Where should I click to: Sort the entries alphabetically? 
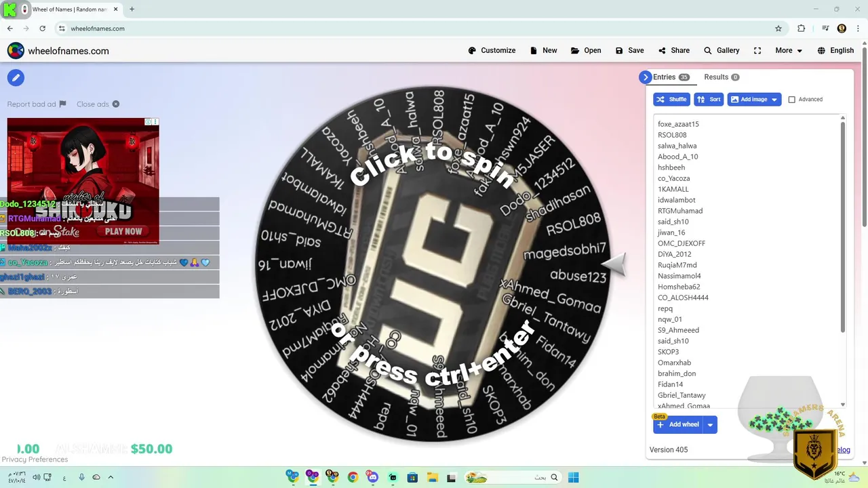tap(709, 99)
